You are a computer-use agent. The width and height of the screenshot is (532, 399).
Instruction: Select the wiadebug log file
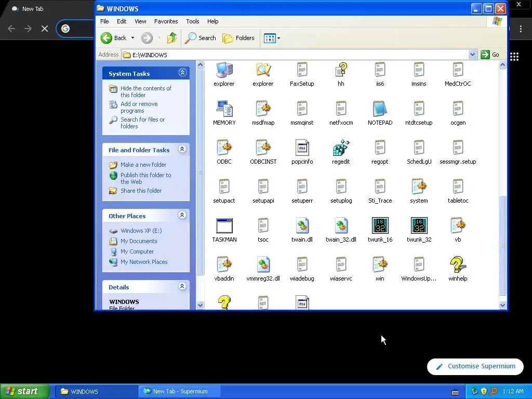(x=302, y=264)
